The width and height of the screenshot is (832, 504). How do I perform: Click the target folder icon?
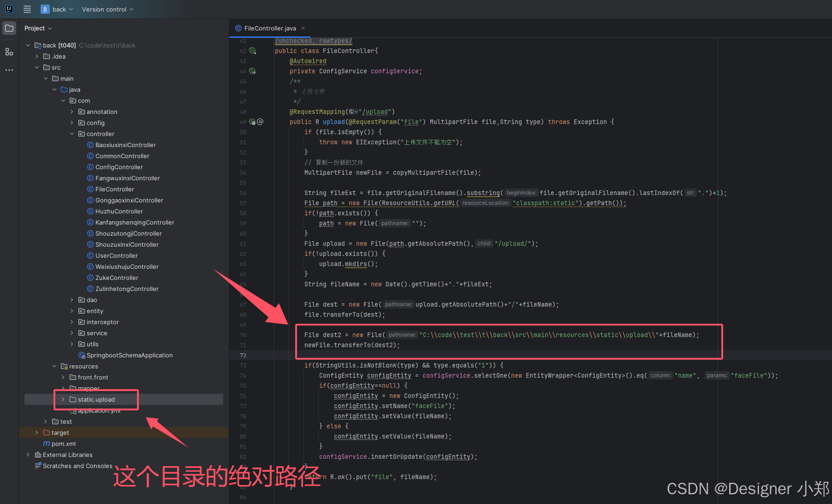(47, 433)
